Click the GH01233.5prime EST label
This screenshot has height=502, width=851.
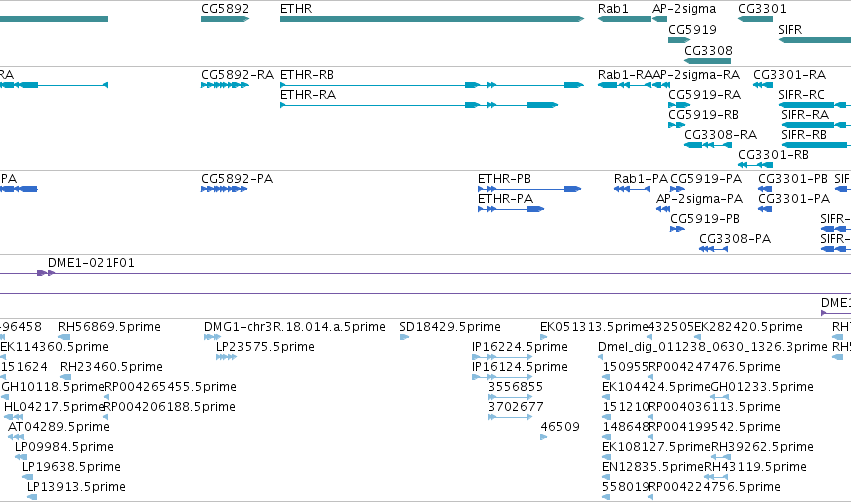762,387
